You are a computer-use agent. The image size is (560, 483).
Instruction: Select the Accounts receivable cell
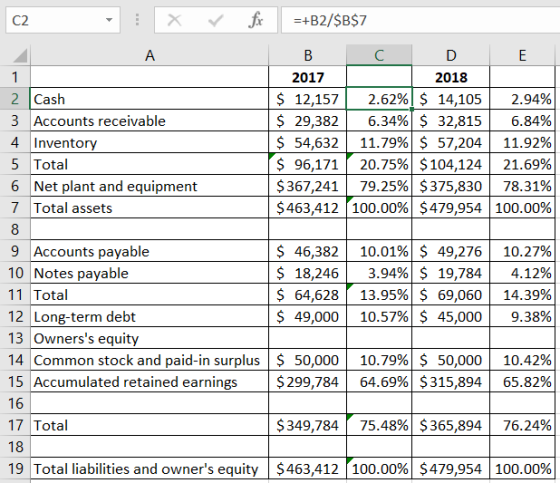[x=149, y=120]
